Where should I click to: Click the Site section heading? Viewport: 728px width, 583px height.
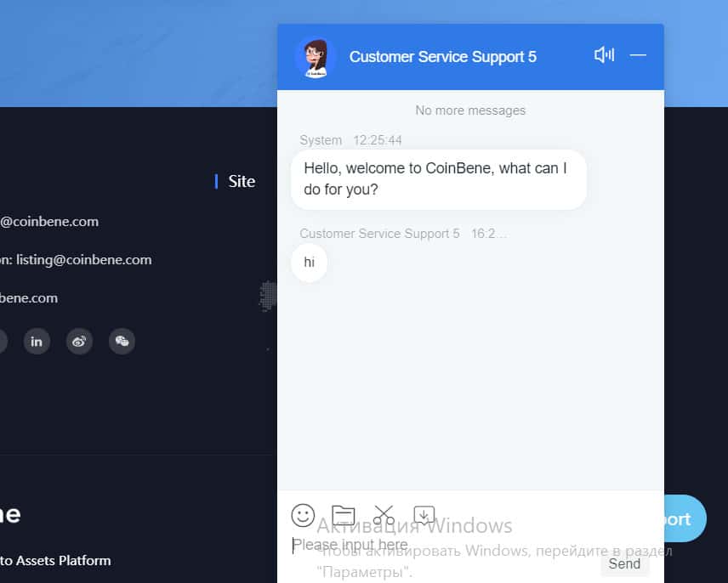coord(242,181)
